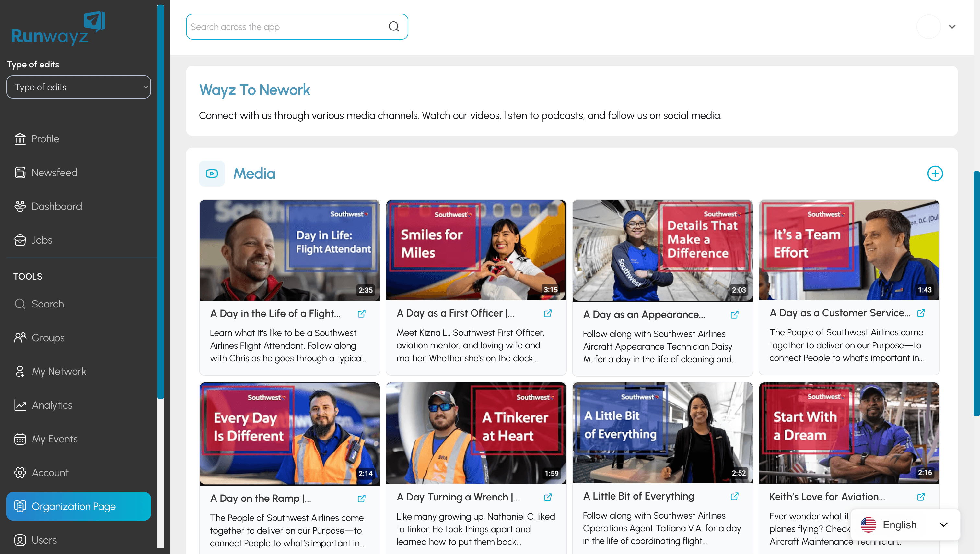This screenshot has height=554, width=980.
Task: Click the Jobs briefcase icon
Action: [x=20, y=240]
